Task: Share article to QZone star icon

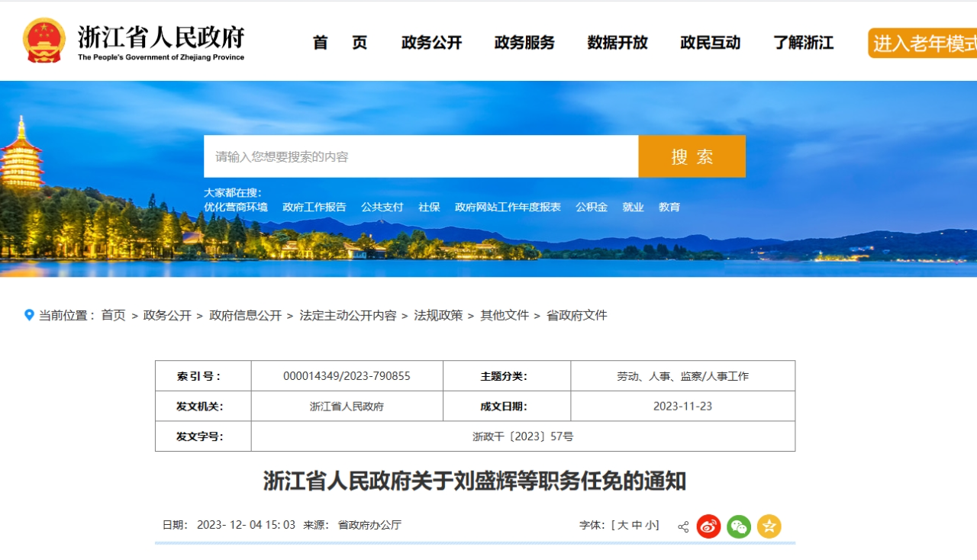Action: pyautogui.click(x=769, y=526)
